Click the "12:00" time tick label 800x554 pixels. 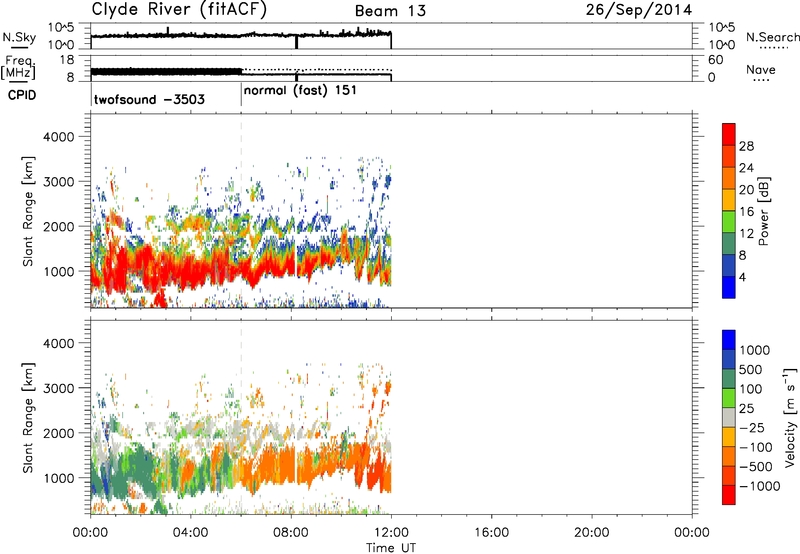point(391,533)
